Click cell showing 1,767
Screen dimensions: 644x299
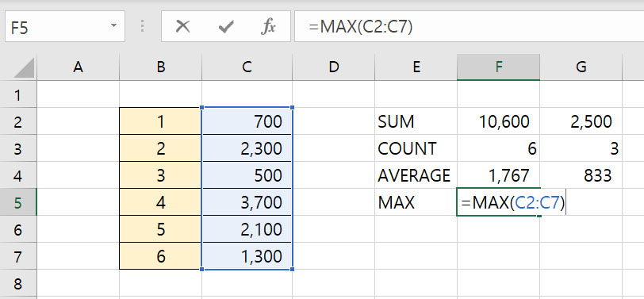click(499, 175)
